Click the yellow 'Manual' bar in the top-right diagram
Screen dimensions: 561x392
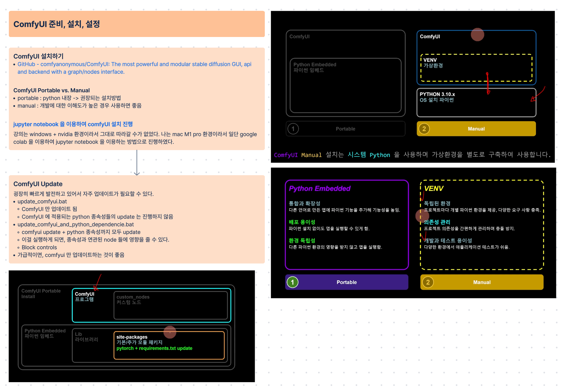click(x=476, y=129)
